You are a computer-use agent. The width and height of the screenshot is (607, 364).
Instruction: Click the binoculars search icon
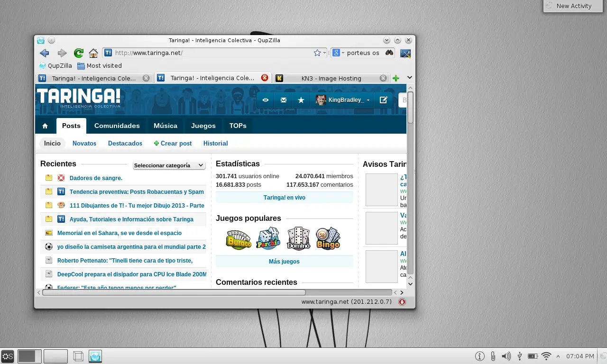point(389,53)
